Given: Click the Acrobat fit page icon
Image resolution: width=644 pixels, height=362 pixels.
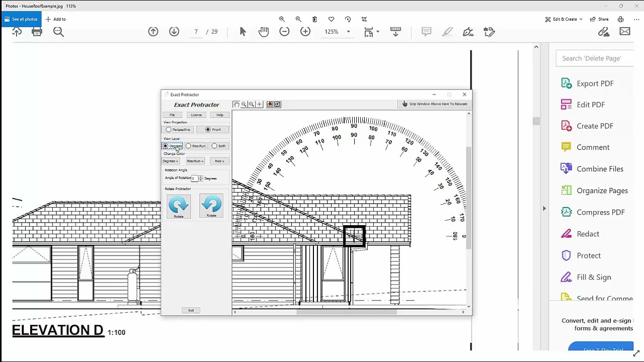Looking at the screenshot, I should tap(369, 32).
